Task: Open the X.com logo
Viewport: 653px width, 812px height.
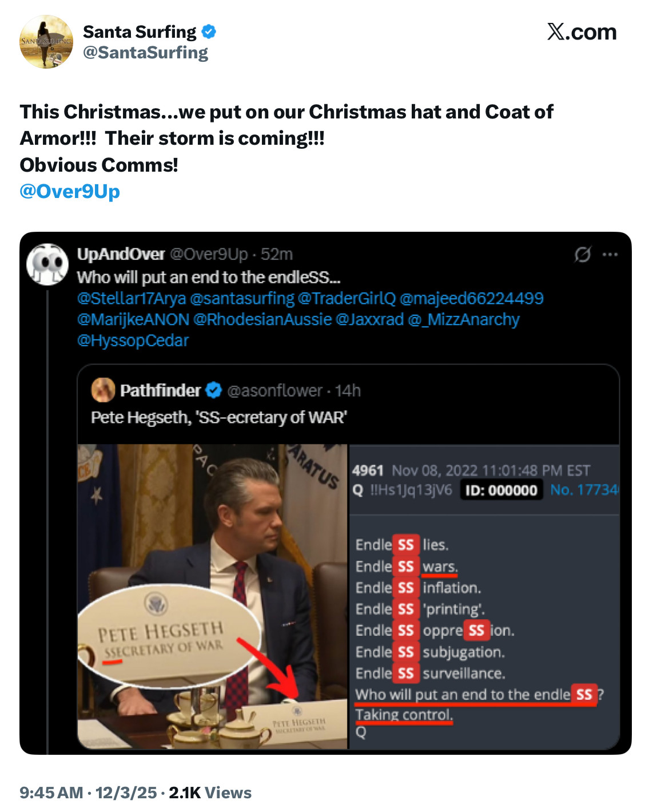Action: tap(582, 32)
